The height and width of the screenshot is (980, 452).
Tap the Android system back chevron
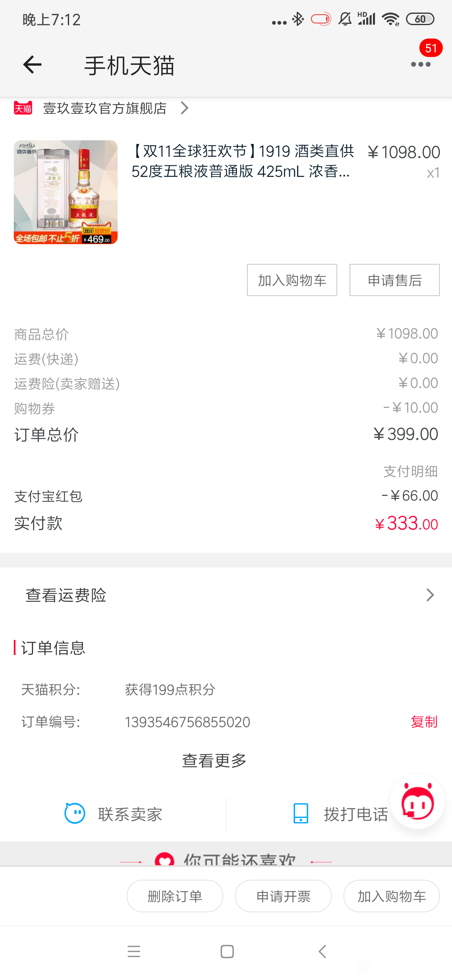click(322, 952)
